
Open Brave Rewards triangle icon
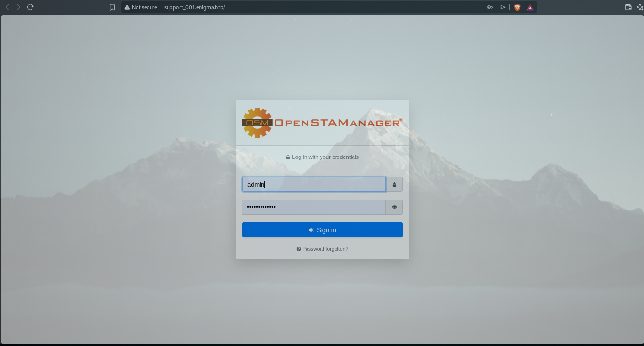(530, 7)
